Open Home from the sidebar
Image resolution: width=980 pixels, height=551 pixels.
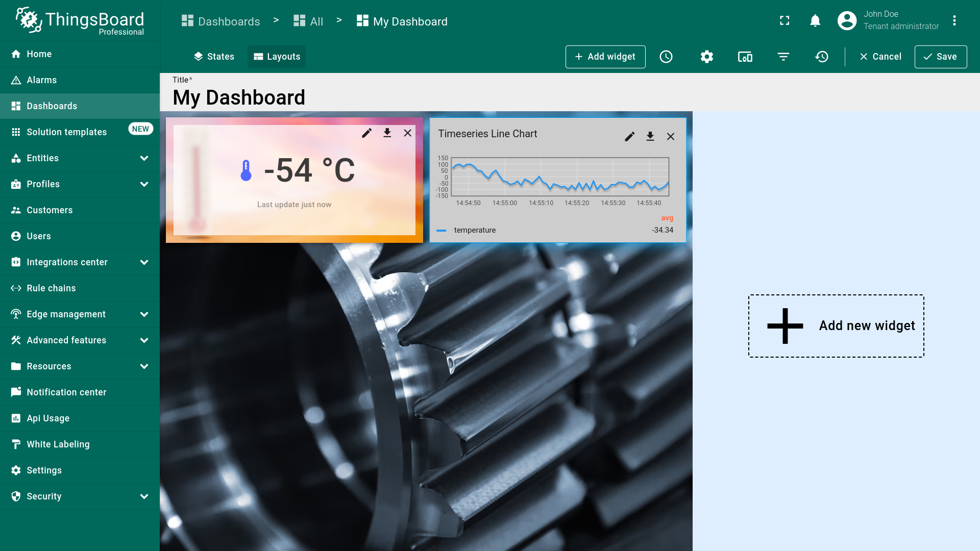click(x=80, y=54)
